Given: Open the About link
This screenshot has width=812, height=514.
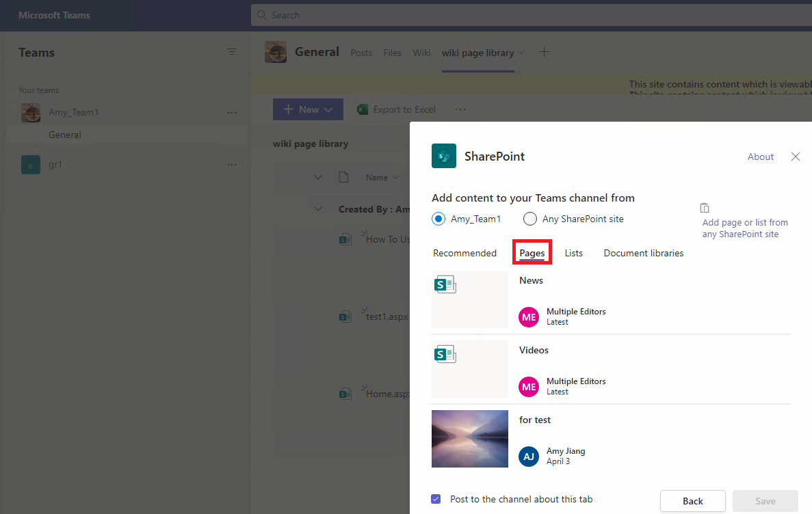Looking at the screenshot, I should 760,157.
